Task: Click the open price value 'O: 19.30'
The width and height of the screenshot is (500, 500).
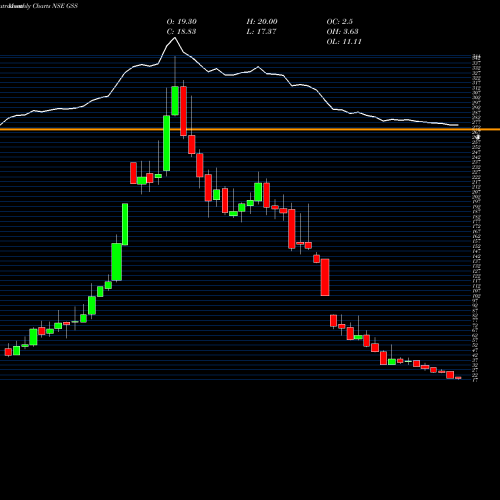Action: [x=182, y=22]
